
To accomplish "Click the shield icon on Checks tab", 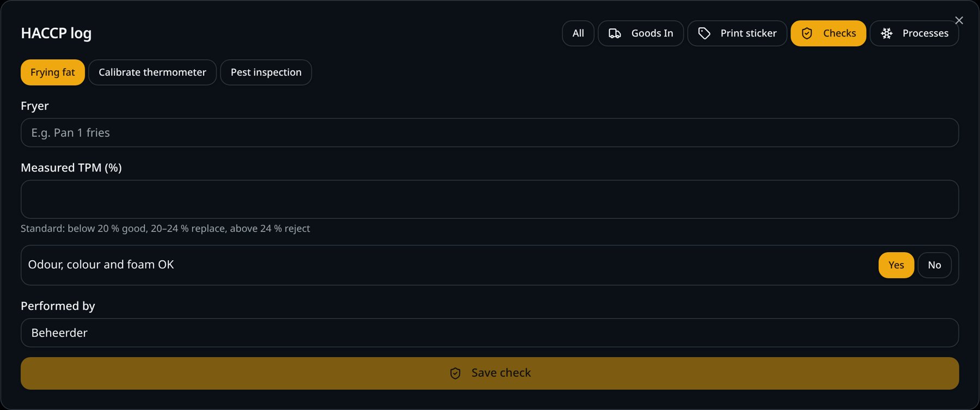I will 807,33.
